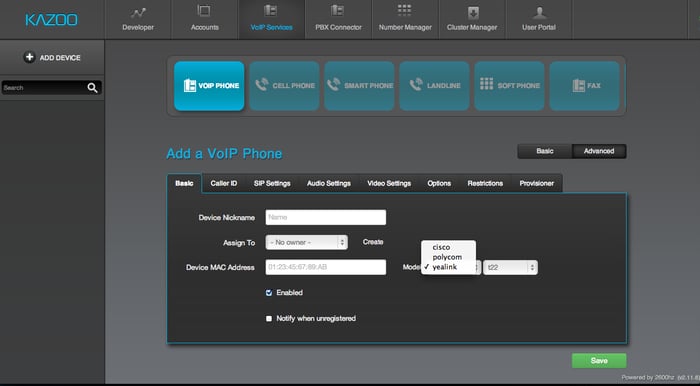Click the ADD DEVICE label
The height and width of the screenshot is (386, 700).
(x=60, y=58)
